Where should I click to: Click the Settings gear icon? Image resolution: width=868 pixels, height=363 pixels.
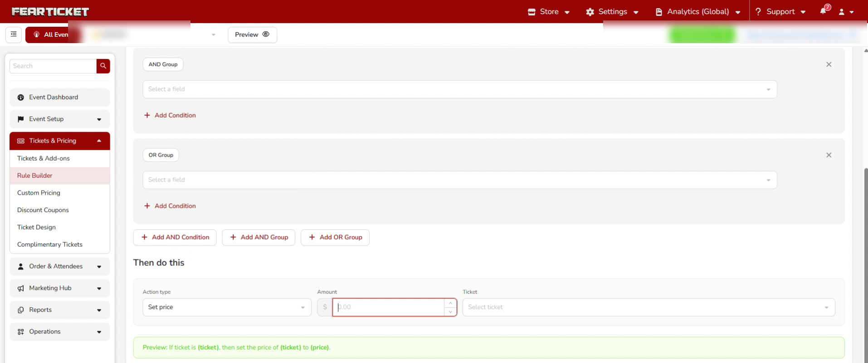click(590, 12)
